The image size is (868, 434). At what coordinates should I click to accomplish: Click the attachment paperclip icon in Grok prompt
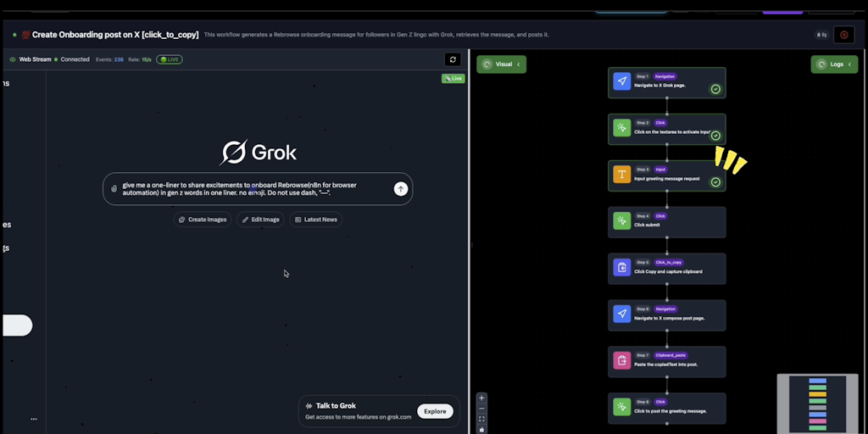tap(114, 189)
